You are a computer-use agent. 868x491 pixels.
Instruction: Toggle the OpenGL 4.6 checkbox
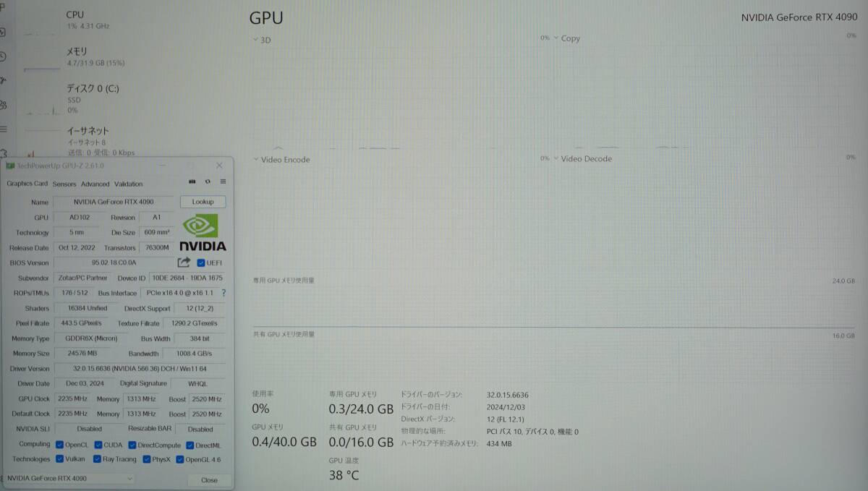(180, 459)
